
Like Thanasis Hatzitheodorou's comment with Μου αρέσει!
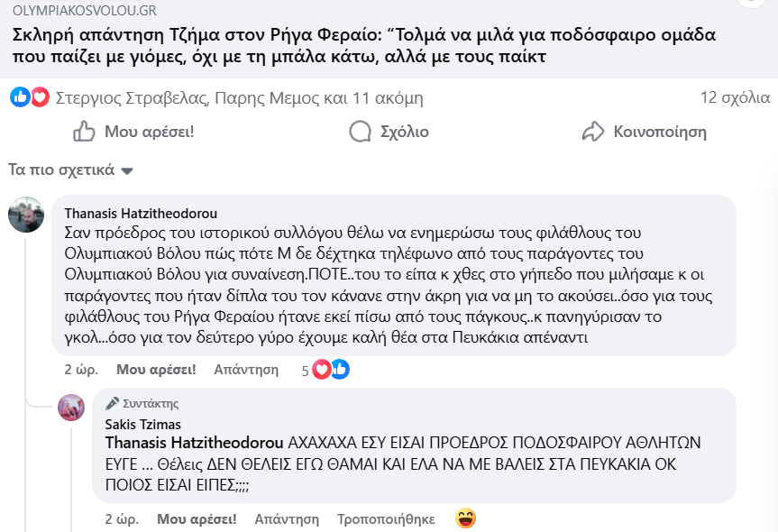156,369
